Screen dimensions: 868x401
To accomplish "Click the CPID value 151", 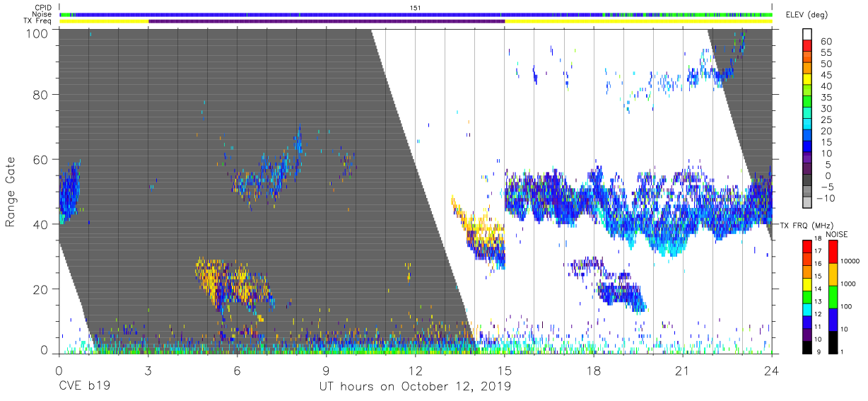I will pos(416,8).
